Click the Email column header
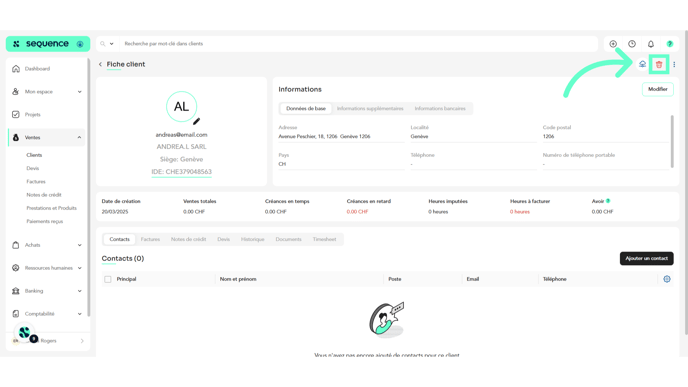688x387 pixels. [473, 279]
